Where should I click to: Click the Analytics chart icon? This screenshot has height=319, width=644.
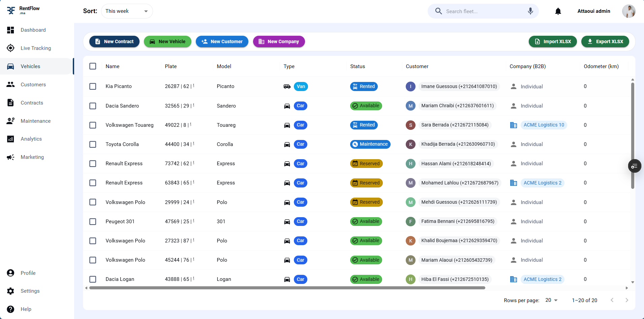(x=10, y=139)
